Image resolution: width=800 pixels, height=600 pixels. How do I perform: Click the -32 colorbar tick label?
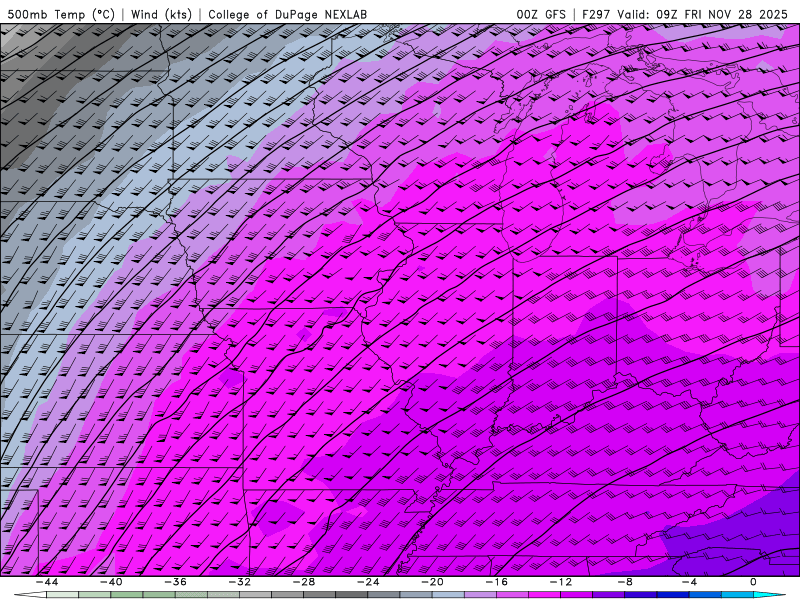click(x=240, y=582)
